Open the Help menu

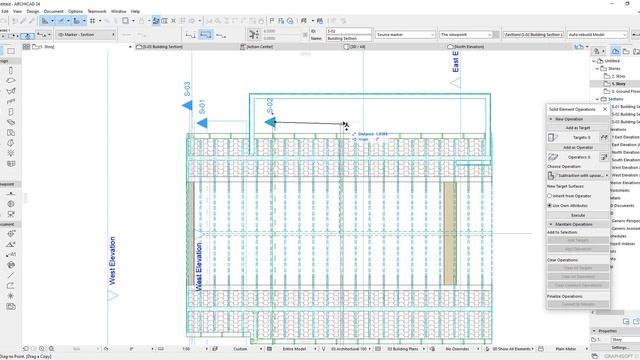[x=136, y=11]
